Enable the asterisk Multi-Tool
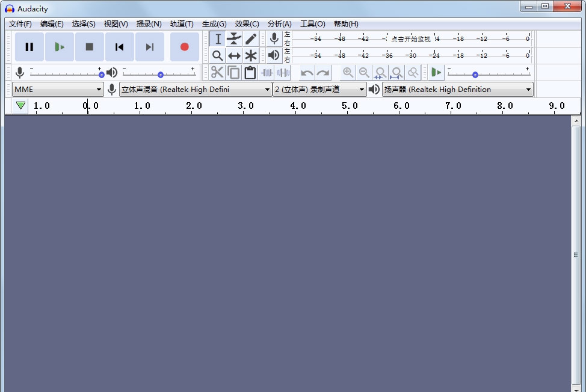The width and height of the screenshot is (586, 392). click(251, 56)
